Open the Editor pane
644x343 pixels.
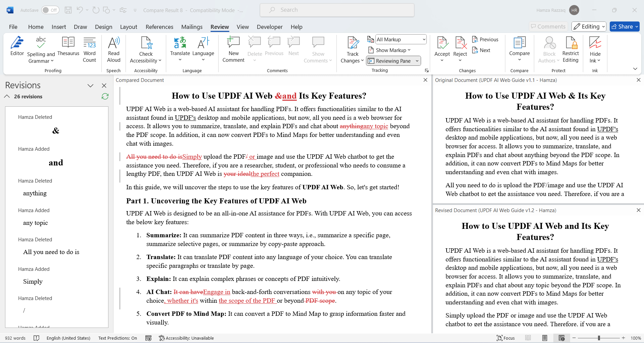pos(17,49)
